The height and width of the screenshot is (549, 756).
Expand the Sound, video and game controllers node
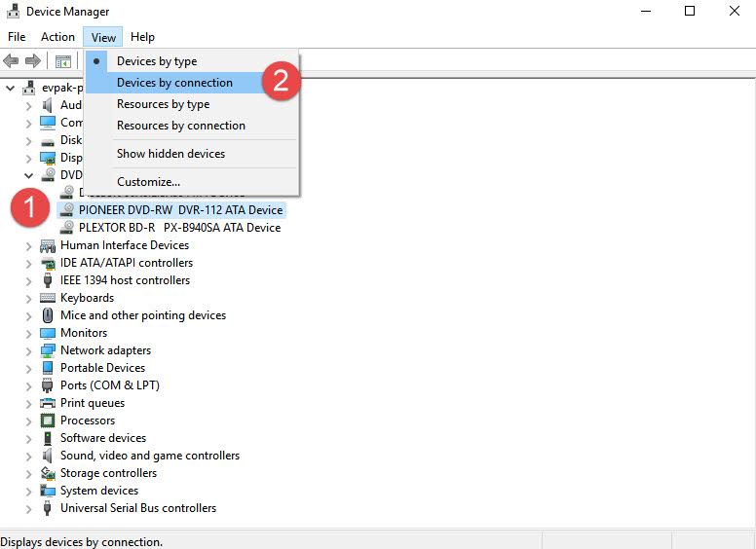(x=28, y=456)
